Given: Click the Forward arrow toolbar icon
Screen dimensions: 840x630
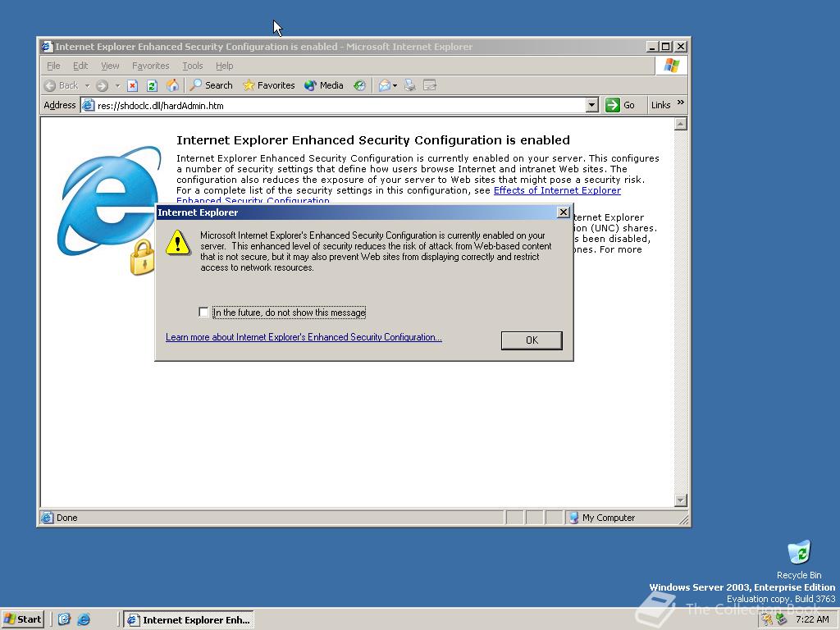Looking at the screenshot, I should [102, 85].
